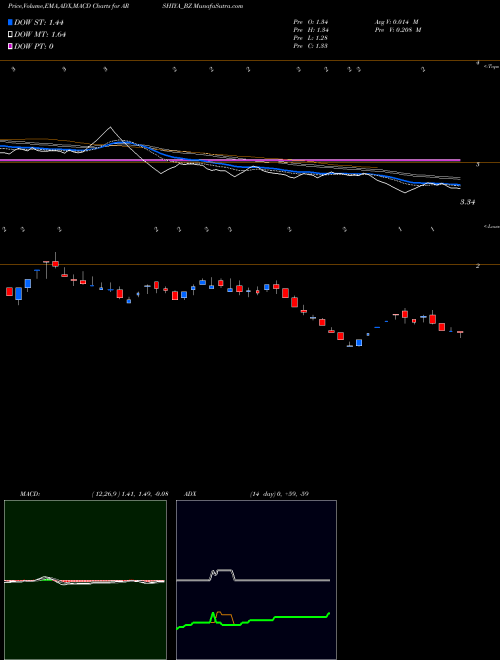Click the MACD: panel label
This screenshot has height=660, width=500.
(30, 494)
